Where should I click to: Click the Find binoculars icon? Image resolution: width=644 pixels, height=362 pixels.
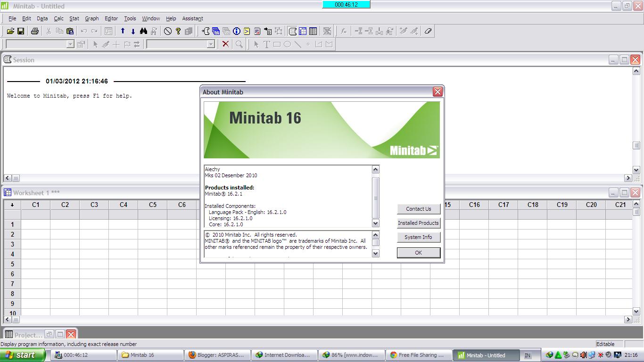point(143,31)
